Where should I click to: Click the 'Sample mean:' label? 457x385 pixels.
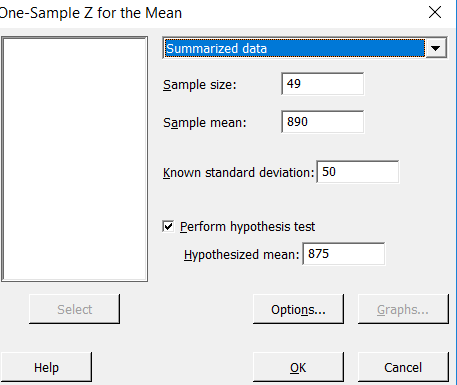pyautogui.click(x=205, y=123)
